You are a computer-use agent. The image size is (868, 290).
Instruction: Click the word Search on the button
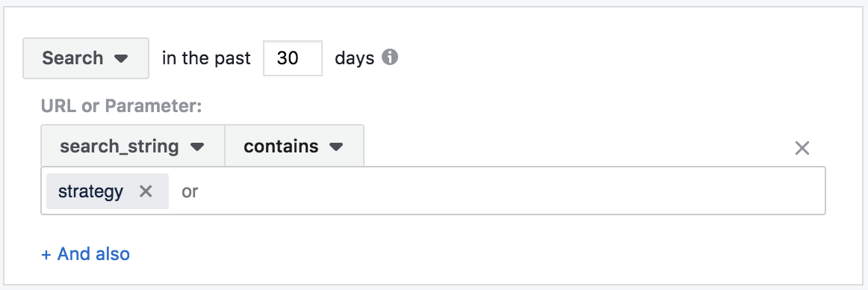click(x=72, y=58)
